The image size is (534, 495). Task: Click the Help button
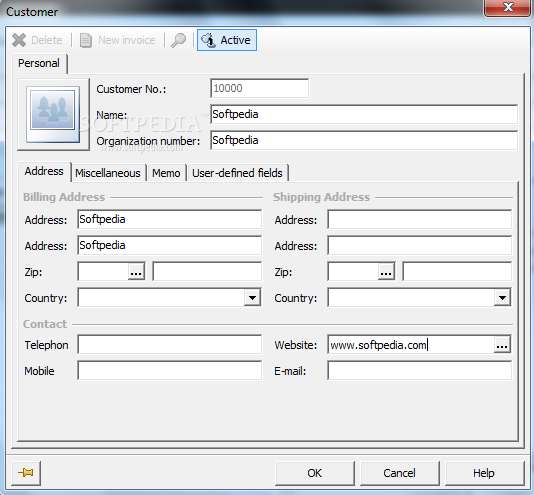point(484,473)
